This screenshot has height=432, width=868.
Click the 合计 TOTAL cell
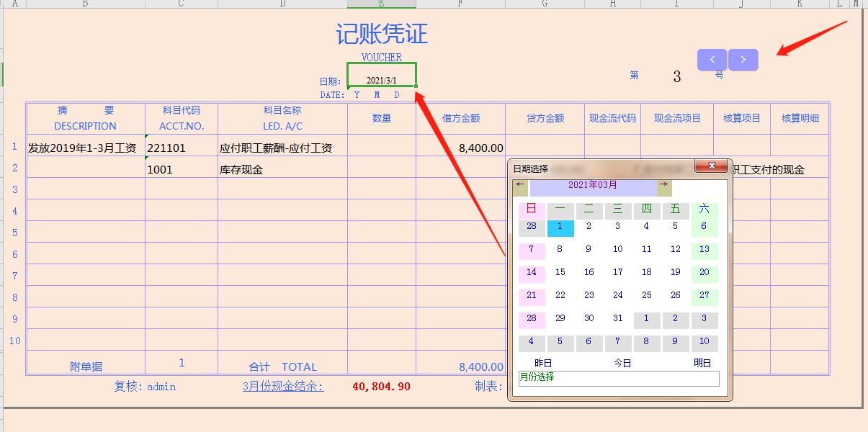pyautogui.click(x=282, y=366)
